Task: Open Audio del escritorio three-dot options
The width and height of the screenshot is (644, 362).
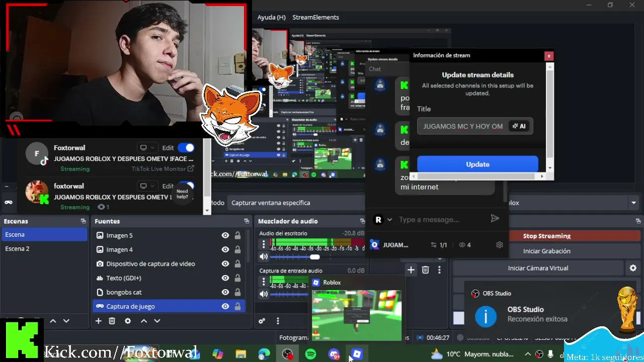Action: point(263,244)
